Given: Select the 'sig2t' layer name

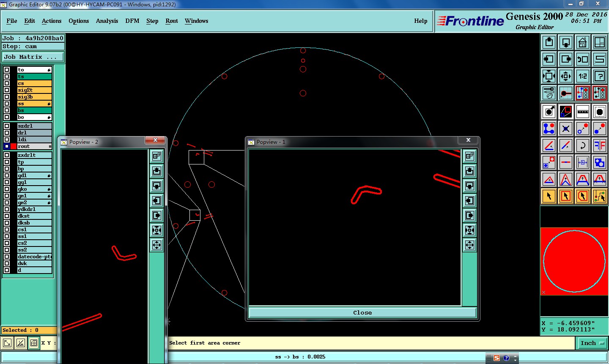Looking at the screenshot, I should pos(34,90).
